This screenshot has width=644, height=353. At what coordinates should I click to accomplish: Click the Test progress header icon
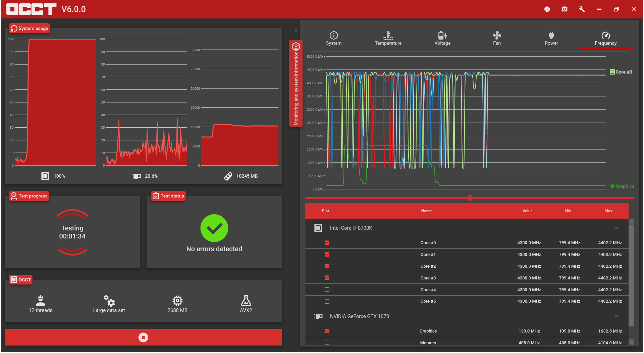[14, 196]
